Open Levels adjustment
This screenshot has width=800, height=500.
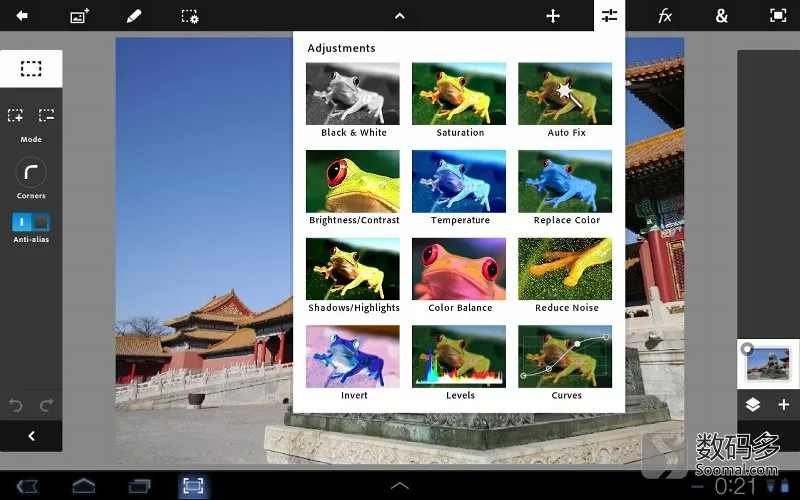(459, 363)
